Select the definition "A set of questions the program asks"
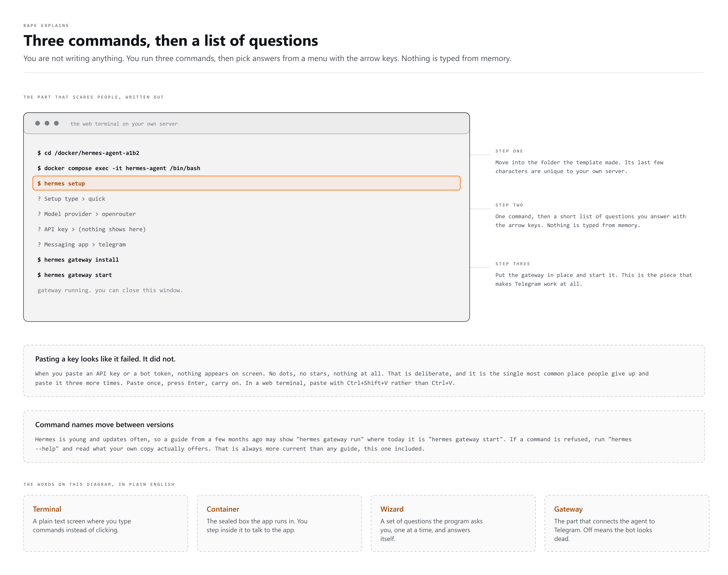 click(431, 530)
